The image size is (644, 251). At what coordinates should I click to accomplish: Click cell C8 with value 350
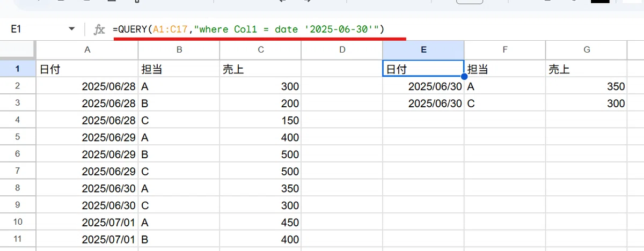coord(260,189)
